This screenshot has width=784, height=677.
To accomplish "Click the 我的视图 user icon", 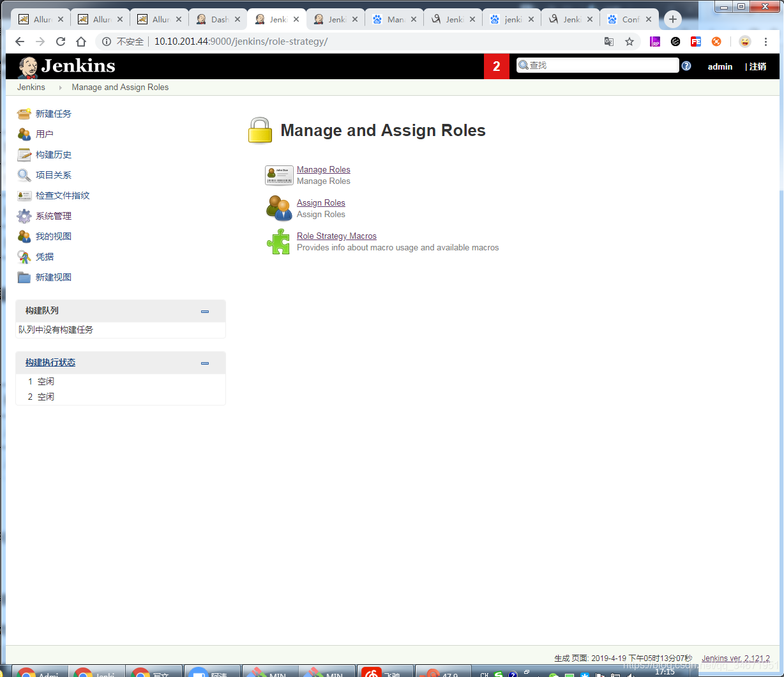I will tap(24, 236).
